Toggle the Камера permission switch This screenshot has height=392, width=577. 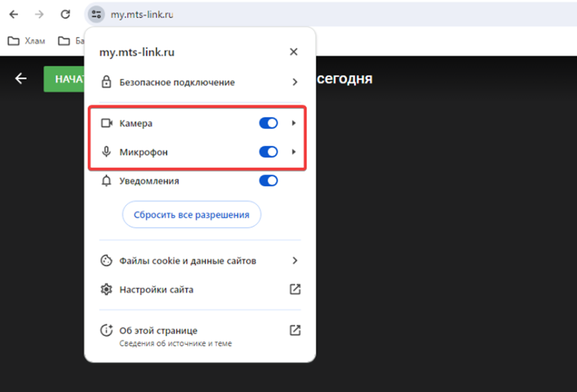[x=268, y=123]
